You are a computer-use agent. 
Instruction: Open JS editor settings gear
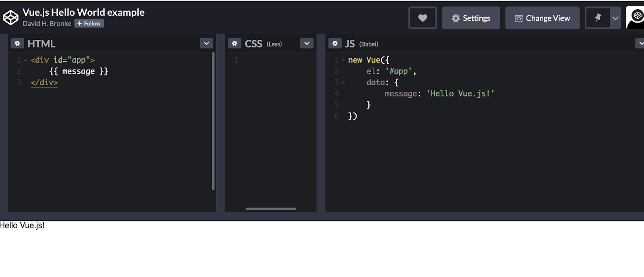click(x=335, y=43)
